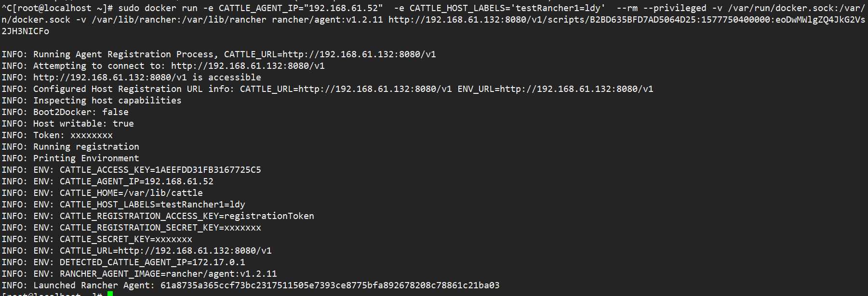Click the CATTLE_REGISTRATION_SECRET_KEY line

click(147, 228)
